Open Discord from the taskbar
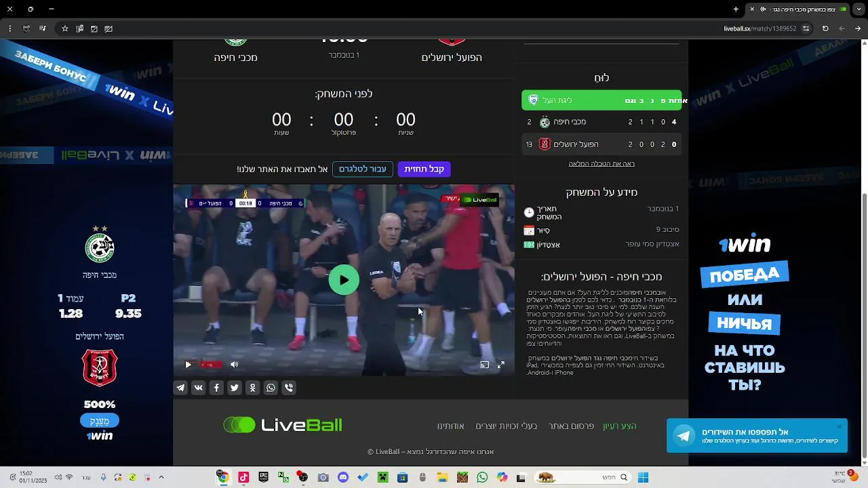 click(x=343, y=477)
